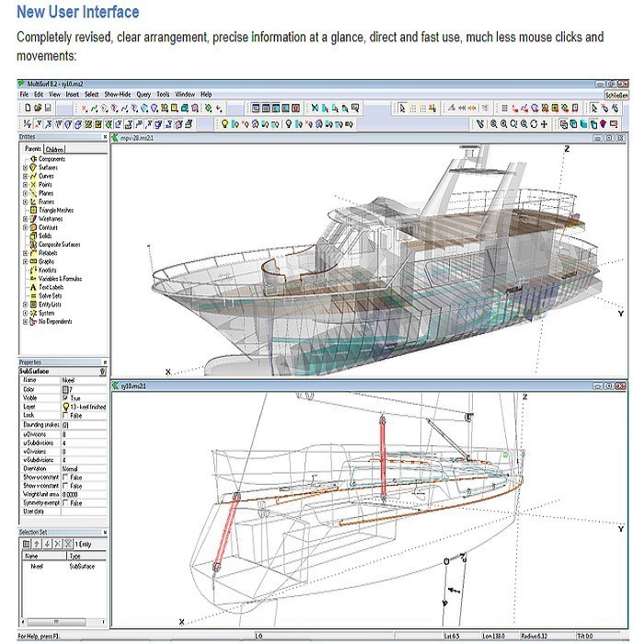Image resolution: width=644 pixels, height=644 pixels.
Task: Click the yellow lightbulb layer icon
Action: [224, 123]
